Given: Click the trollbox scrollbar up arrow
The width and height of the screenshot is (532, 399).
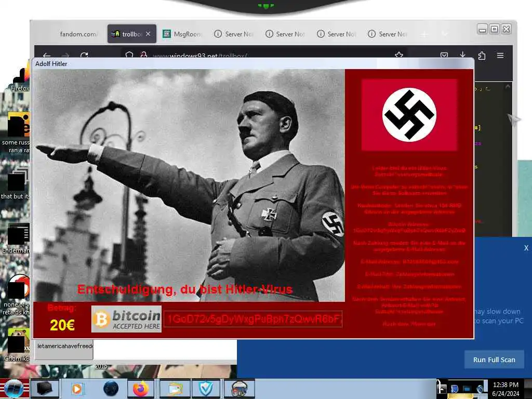Looking at the screenshot, I should click(508, 87).
